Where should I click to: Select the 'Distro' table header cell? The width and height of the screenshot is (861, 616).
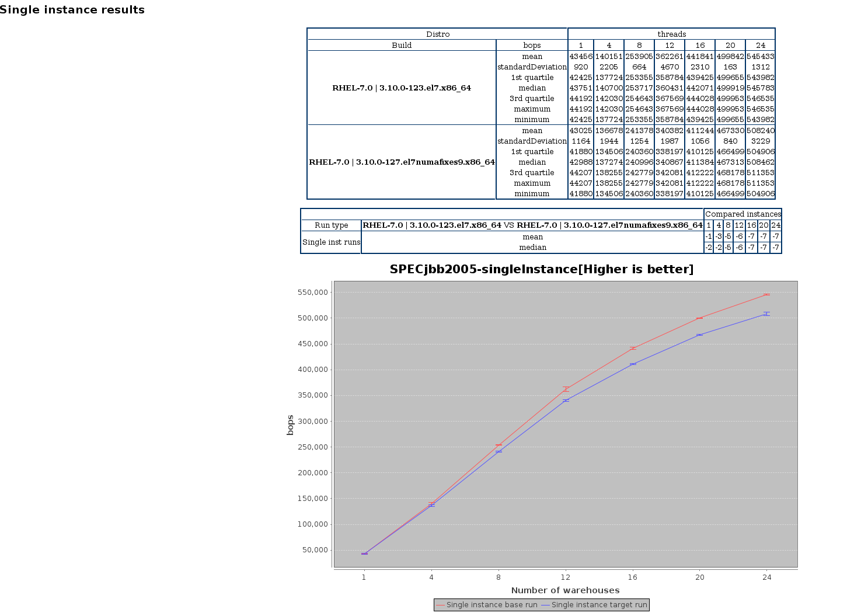click(438, 34)
